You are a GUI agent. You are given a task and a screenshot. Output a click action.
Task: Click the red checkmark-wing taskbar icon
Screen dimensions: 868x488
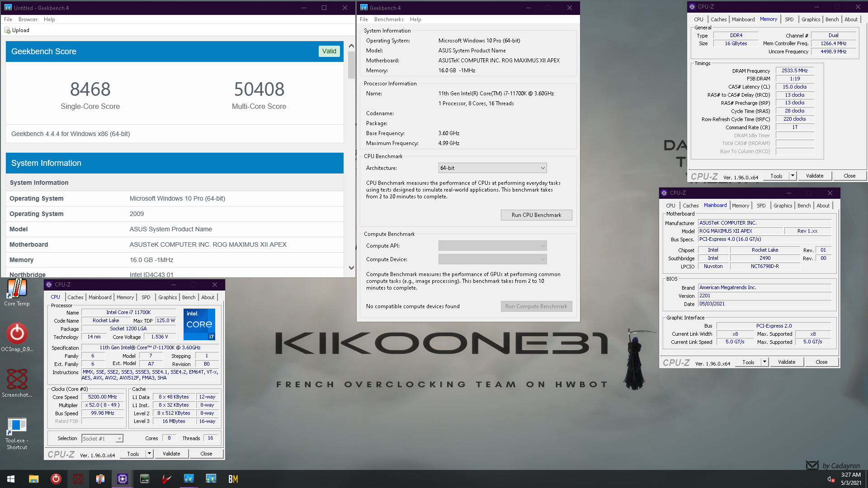(x=167, y=479)
